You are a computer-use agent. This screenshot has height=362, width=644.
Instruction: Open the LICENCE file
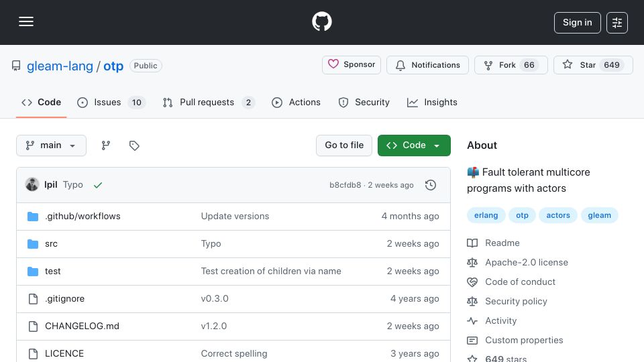coord(64,354)
